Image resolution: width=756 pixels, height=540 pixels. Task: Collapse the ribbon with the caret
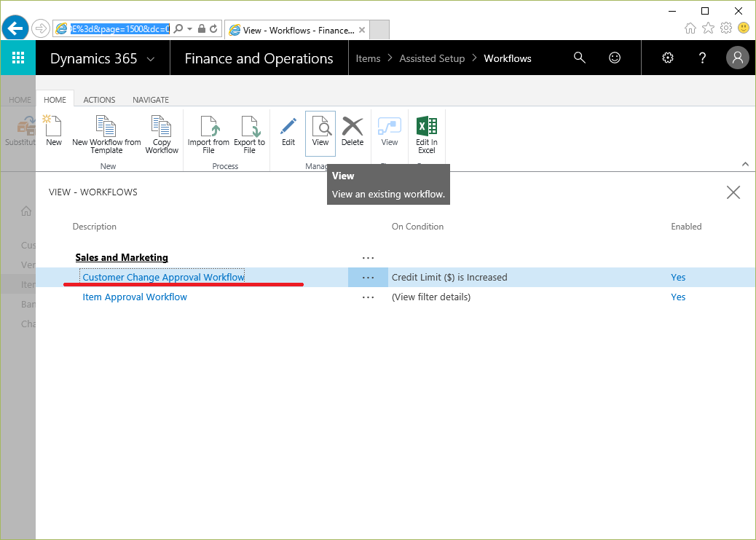[745, 164]
